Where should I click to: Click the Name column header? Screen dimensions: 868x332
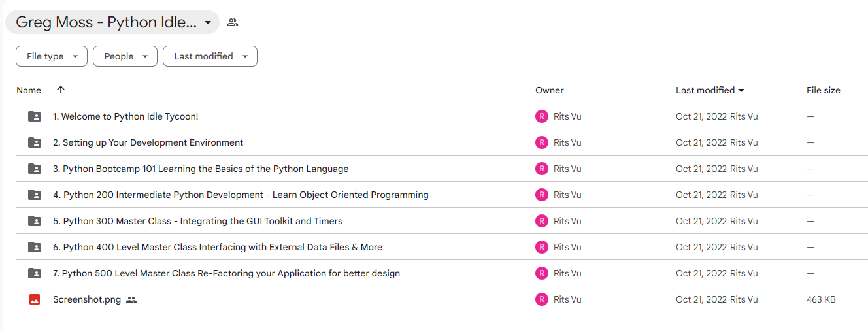pyautogui.click(x=29, y=90)
